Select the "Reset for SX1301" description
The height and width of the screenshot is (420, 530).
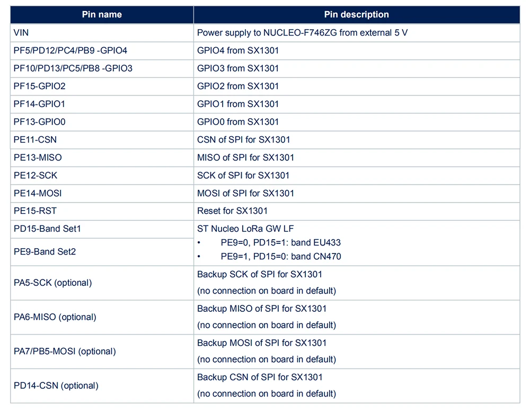[x=232, y=211]
